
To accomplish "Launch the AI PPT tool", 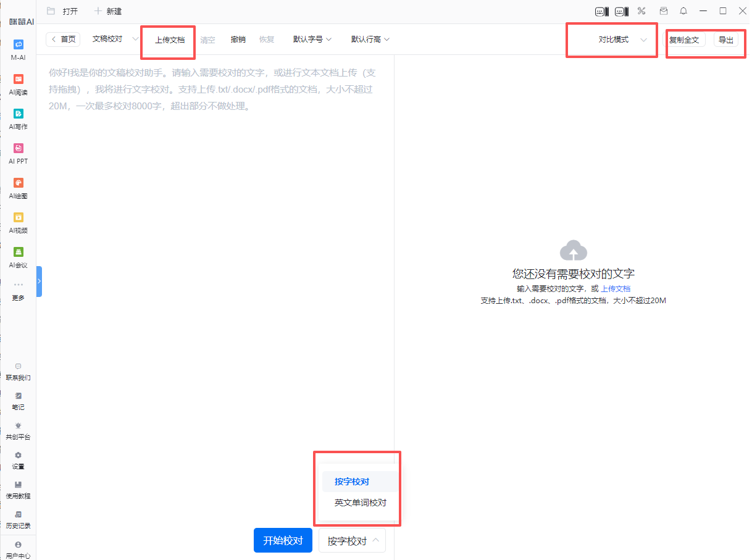I will pos(18,149).
